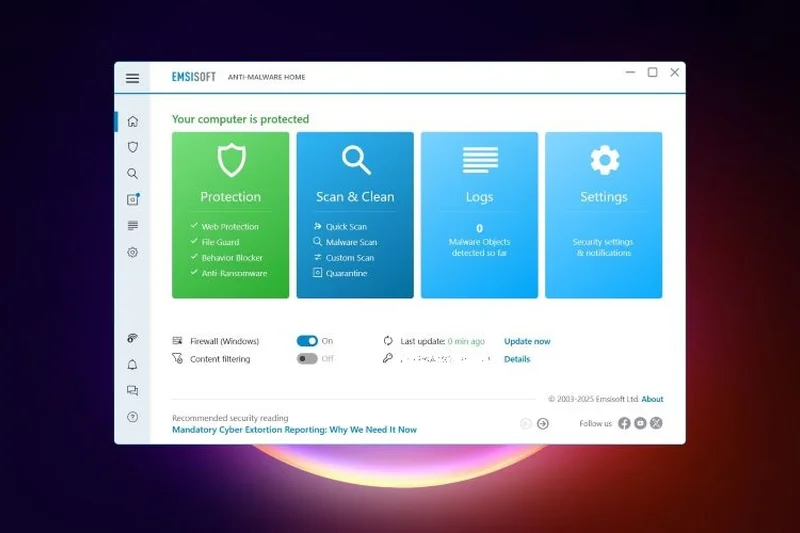Screen dimensions: 800x533
Task: Click 'Your computer is protected' status text
Action: pos(240,119)
